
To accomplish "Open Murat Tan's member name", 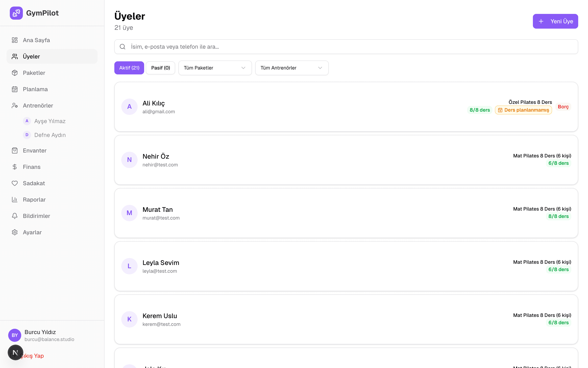I will coord(157,210).
